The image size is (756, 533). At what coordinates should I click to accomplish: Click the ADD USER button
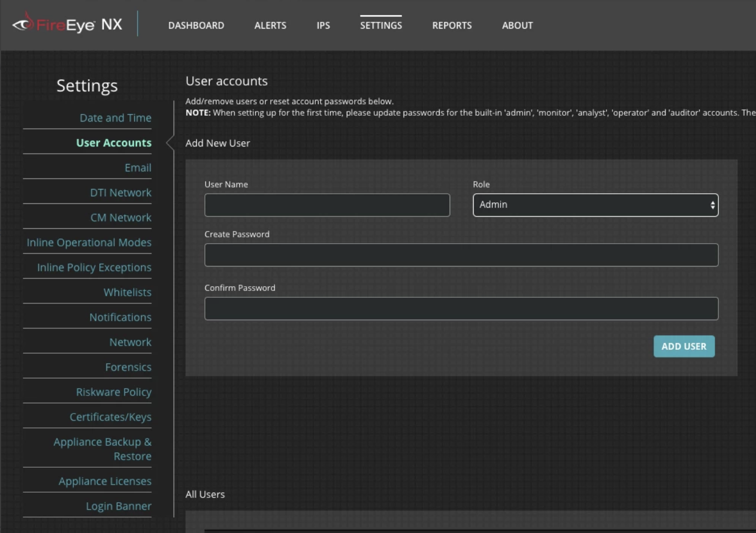click(684, 346)
